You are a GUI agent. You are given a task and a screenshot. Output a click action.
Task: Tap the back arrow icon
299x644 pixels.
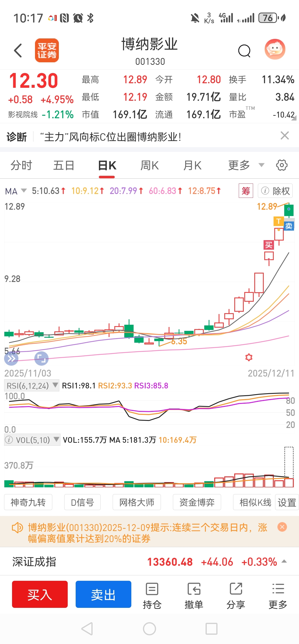point(18,50)
